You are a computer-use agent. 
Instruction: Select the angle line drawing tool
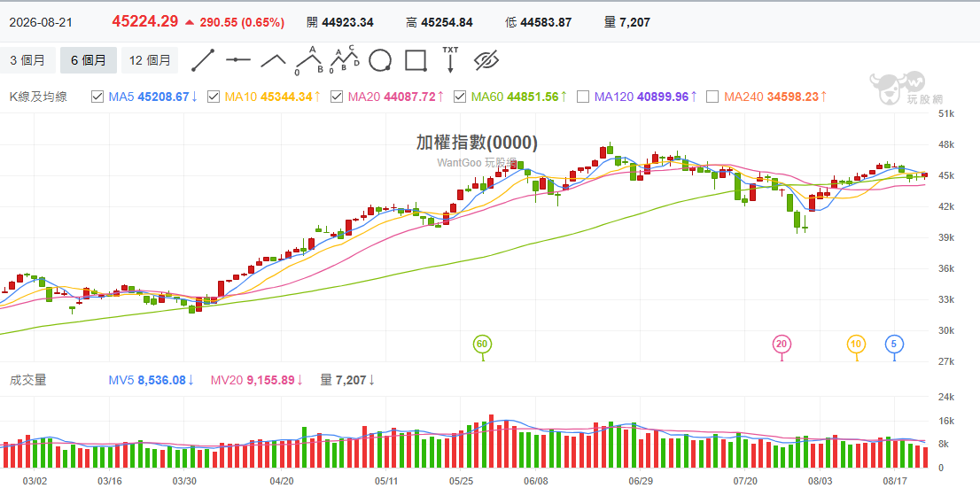(x=273, y=60)
